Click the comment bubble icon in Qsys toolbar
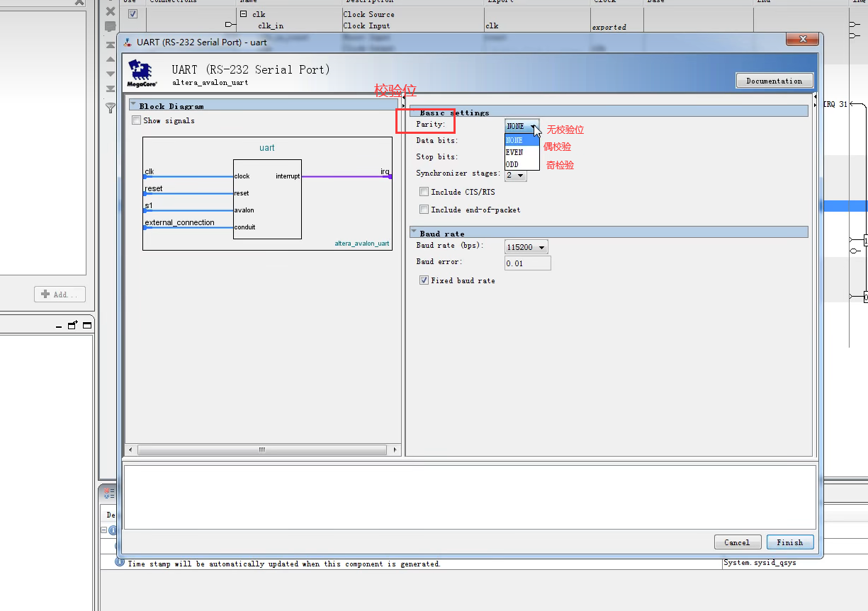The height and width of the screenshot is (611, 868). tap(110, 26)
